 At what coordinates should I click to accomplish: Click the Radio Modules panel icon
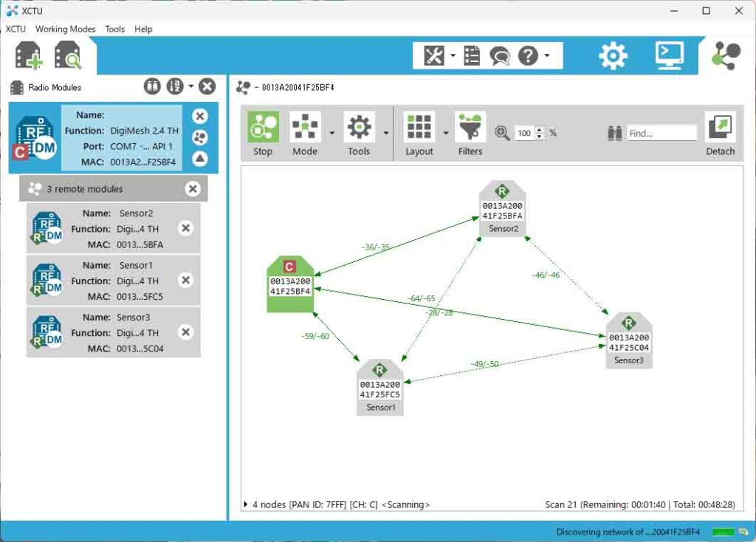point(17,87)
